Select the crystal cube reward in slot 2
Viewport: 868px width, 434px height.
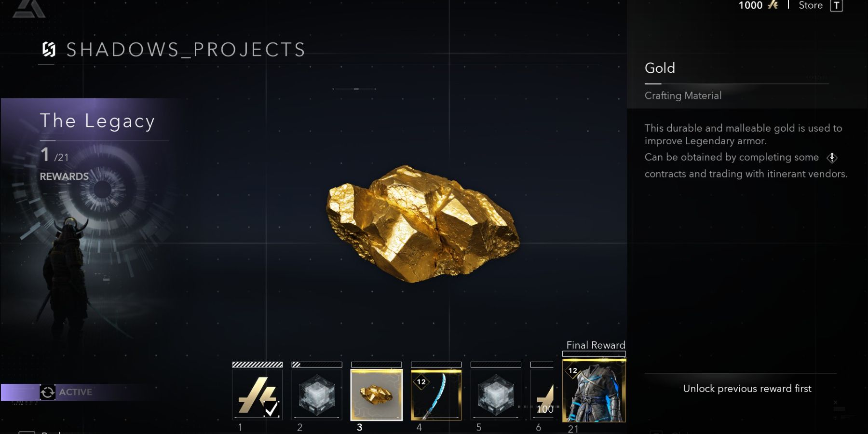click(317, 394)
